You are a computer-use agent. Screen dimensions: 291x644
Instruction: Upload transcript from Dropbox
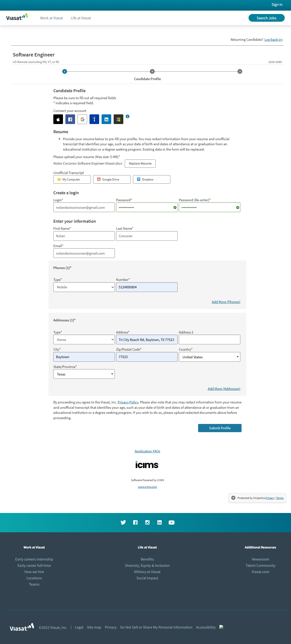[x=152, y=179]
